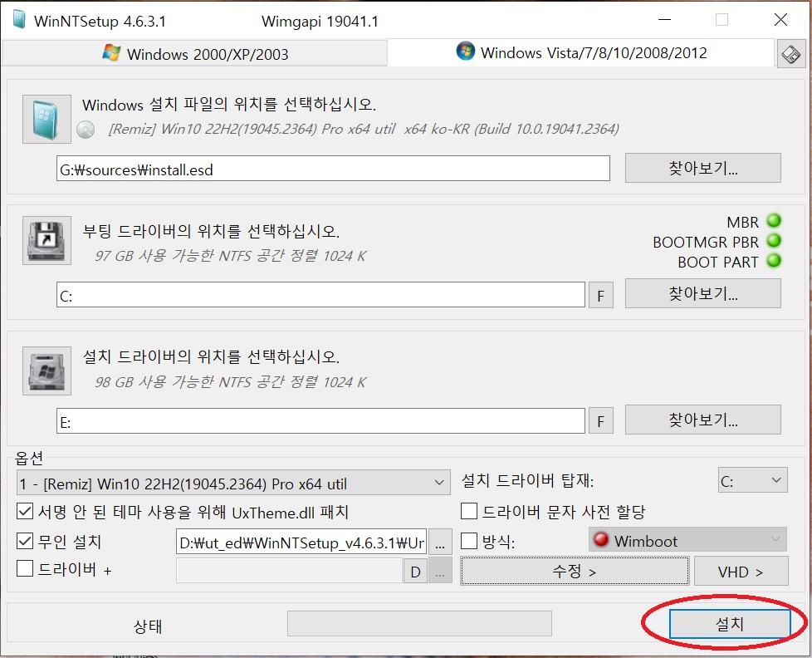Click the install.esd source path field

coord(333,169)
